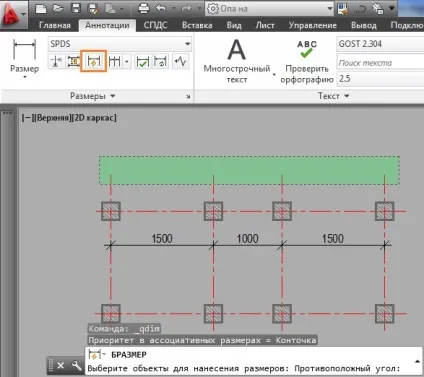This screenshot has height=377, width=424.
Task: Click the large Размер dimension button
Action: click(24, 55)
